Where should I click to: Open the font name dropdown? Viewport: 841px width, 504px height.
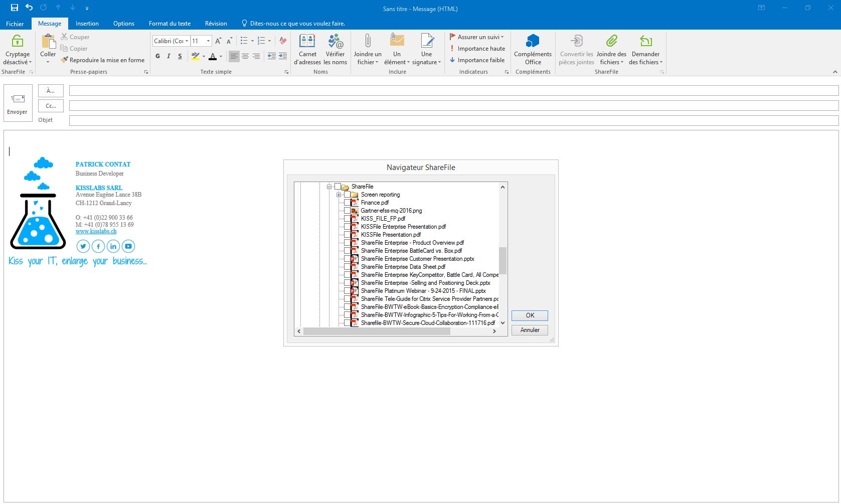coord(187,41)
